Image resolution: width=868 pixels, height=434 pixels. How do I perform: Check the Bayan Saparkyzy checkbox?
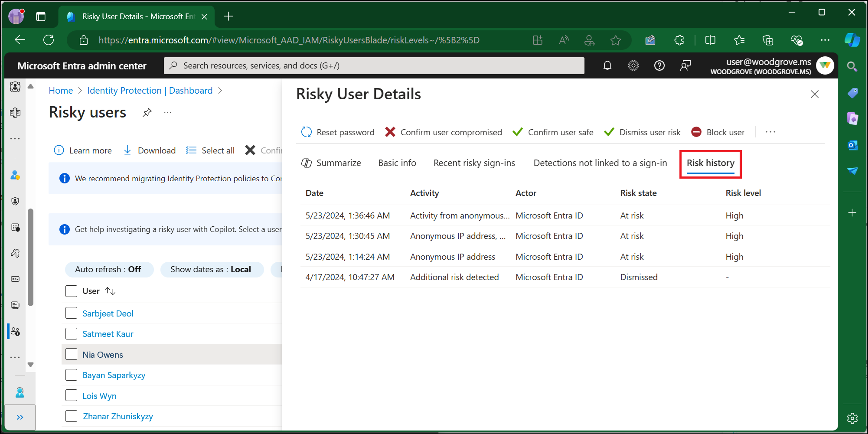[71, 375]
